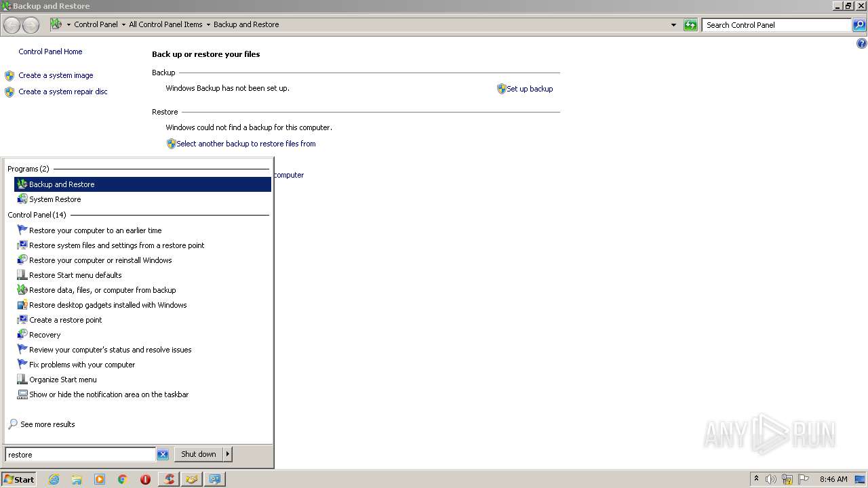Click the icon beside Organize Start menu
This screenshot has height=488, width=868.
pos(22,380)
